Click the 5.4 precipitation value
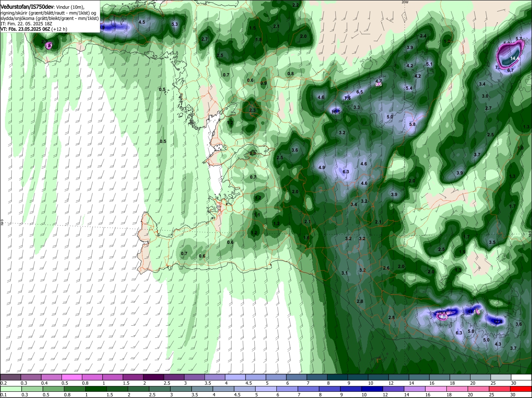The height and width of the screenshot is (398, 532). click(409, 88)
